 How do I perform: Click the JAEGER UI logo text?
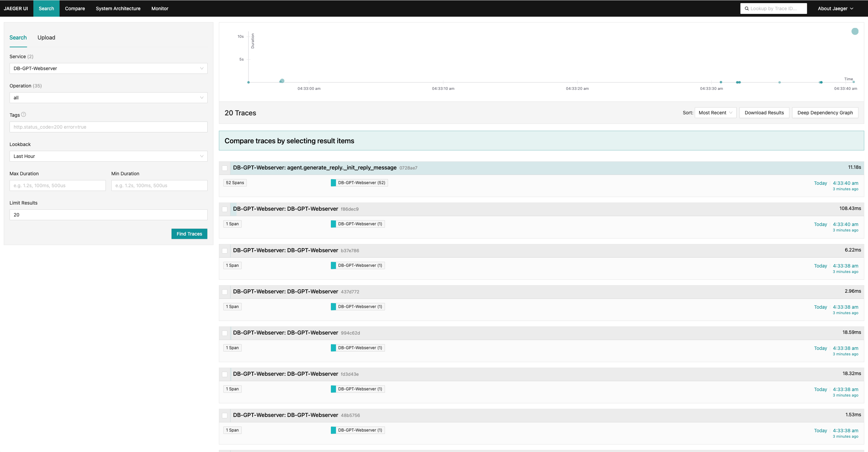[16, 9]
